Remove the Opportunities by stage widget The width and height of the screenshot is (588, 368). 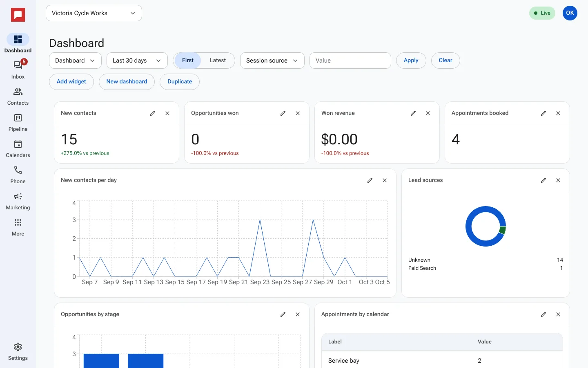[x=298, y=314]
